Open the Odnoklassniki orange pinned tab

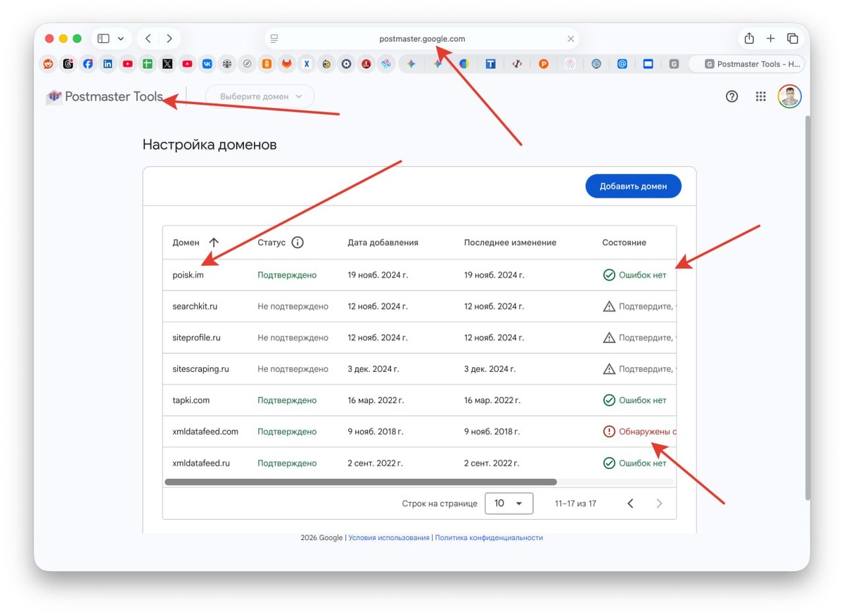coord(267,63)
